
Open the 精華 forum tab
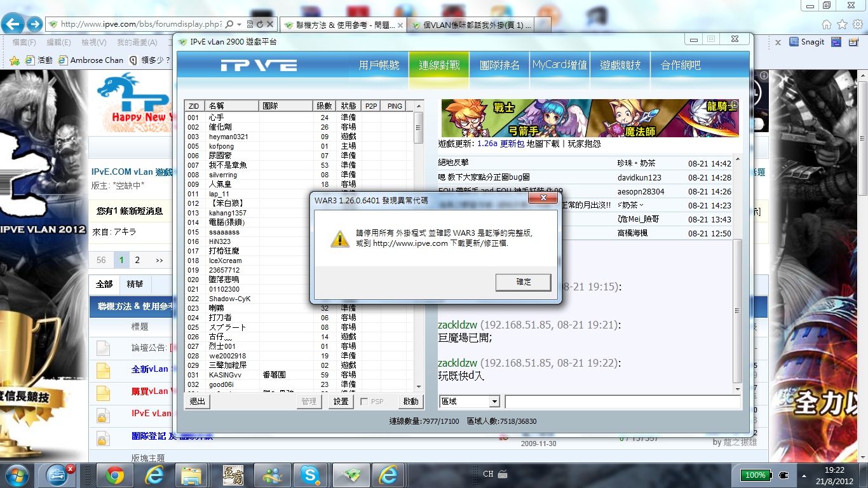pyautogui.click(x=135, y=285)
